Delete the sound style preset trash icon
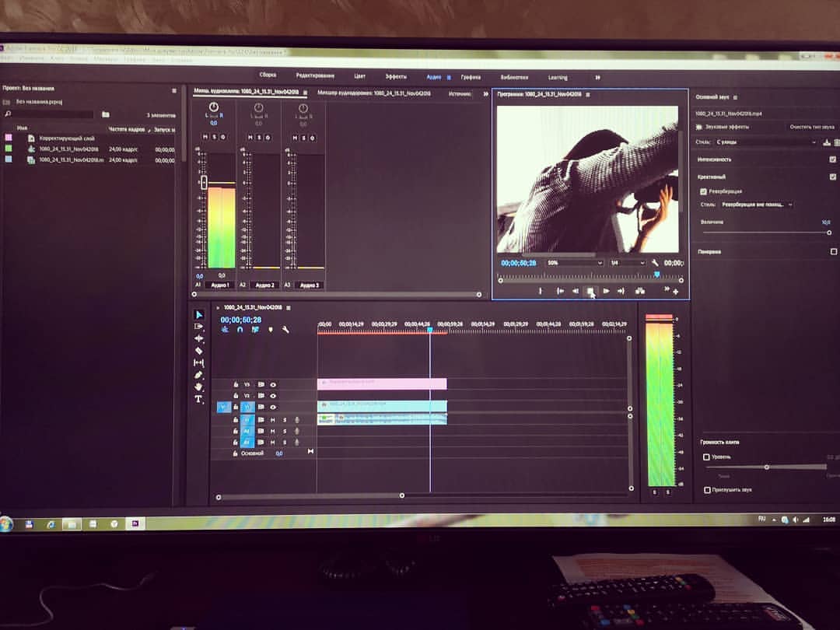Screen dimensions: 840x630 [837, 142]
